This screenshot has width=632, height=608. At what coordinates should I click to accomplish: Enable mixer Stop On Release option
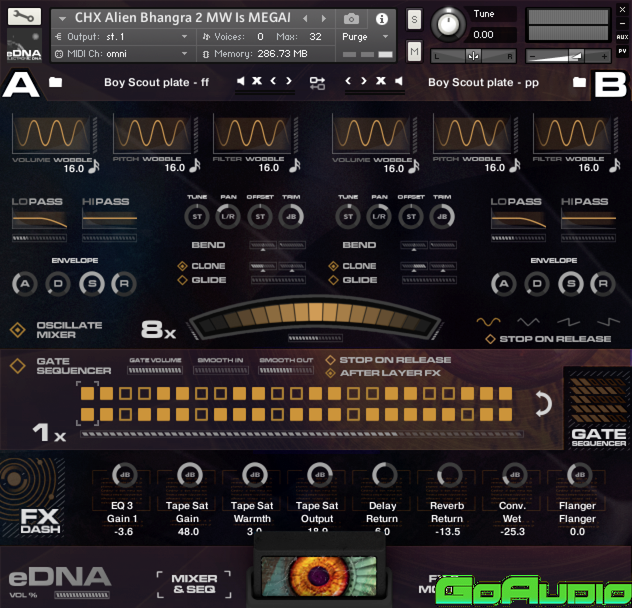tap(490, 339)
